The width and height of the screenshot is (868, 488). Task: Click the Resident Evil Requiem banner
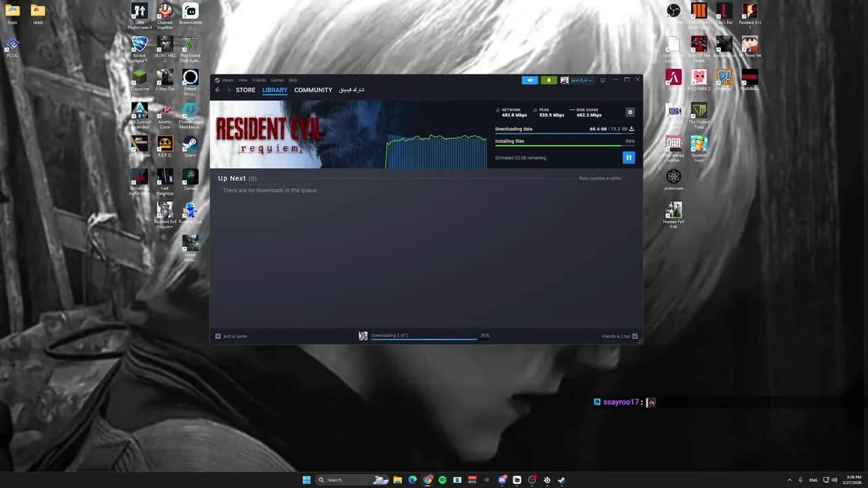[298, 134]
